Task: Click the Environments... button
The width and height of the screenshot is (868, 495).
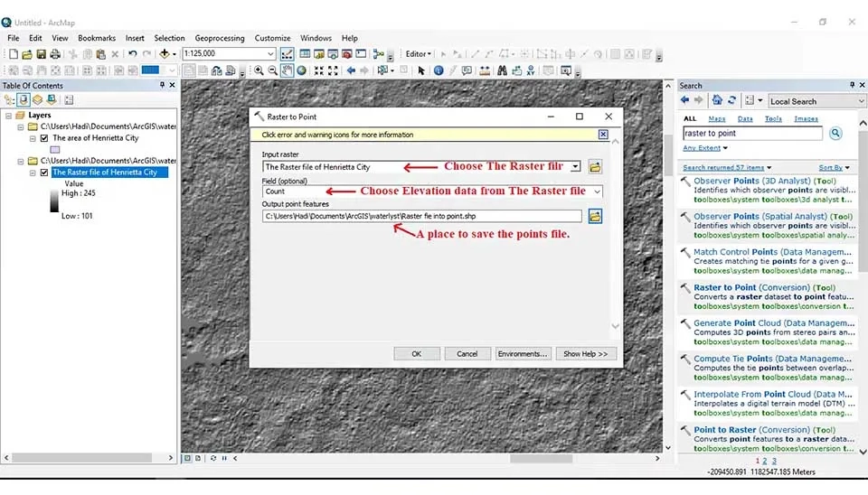Action: (523, 354)
